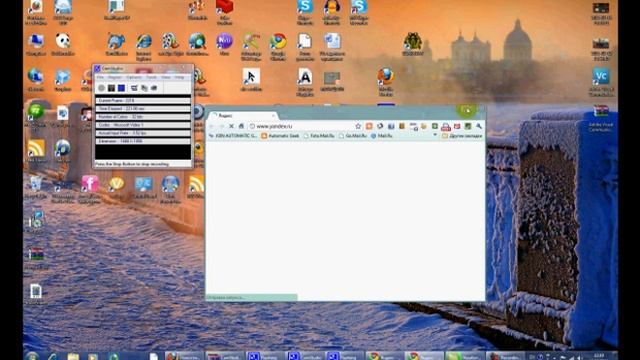Click the Time Elapsed row in CamStudio
Viewport: 640px width, 360px height.
pos(143,109)
